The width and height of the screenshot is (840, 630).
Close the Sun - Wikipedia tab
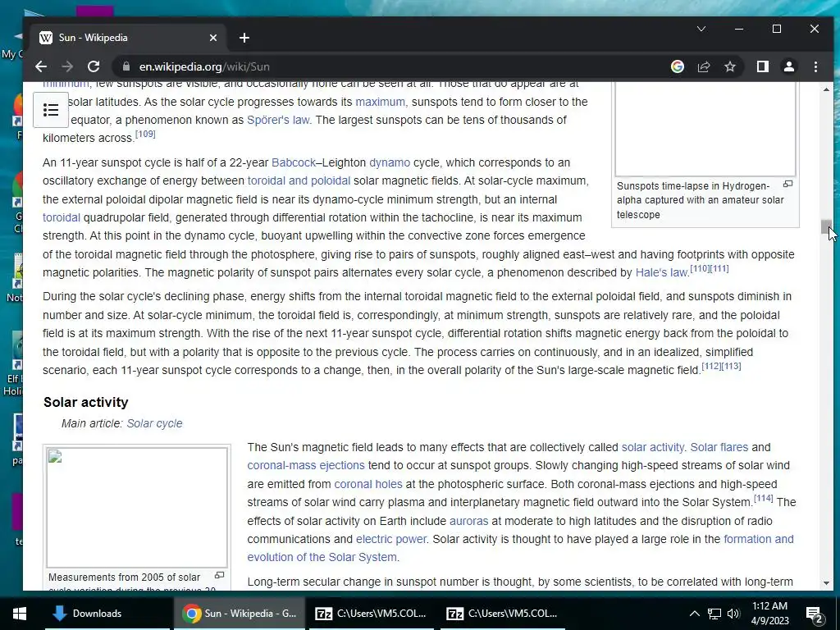[x=213, y=38]
